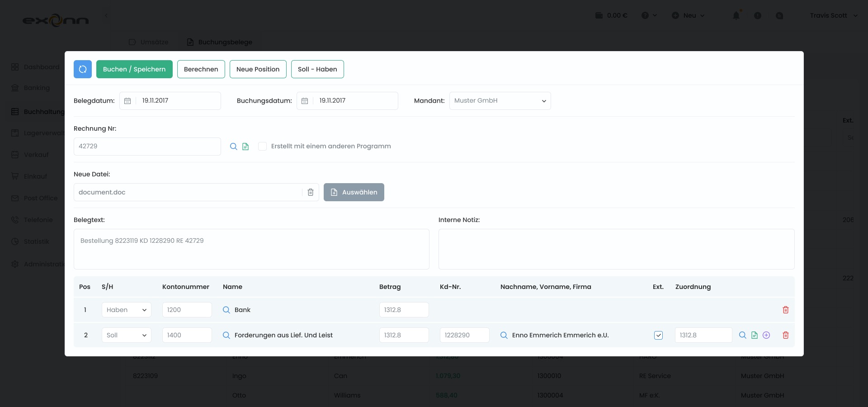The height and width of the screenshot is (407, 868).
Task: Delete position 2 Forderungen with red trash
Action: [786, 335]
